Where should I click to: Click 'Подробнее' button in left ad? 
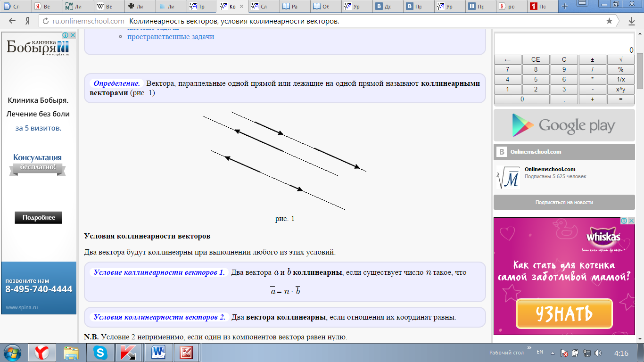pyautogui.click(x=39, y=218)
